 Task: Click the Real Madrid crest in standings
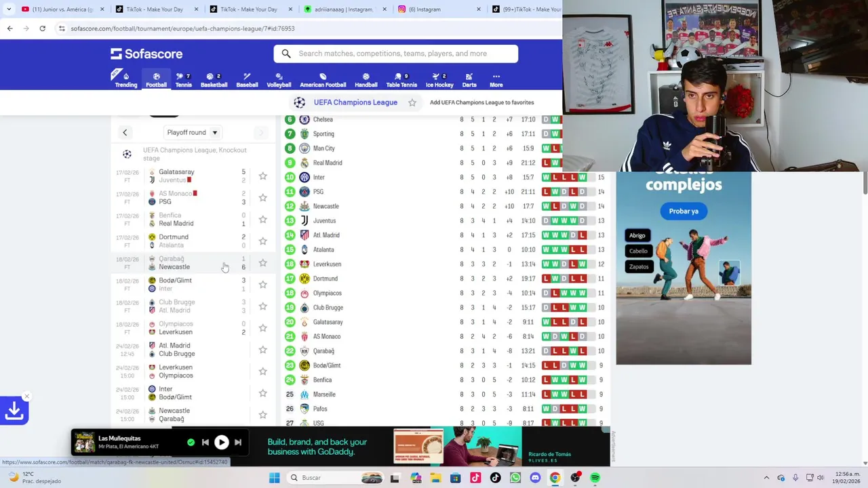click(x=304, y=163)
